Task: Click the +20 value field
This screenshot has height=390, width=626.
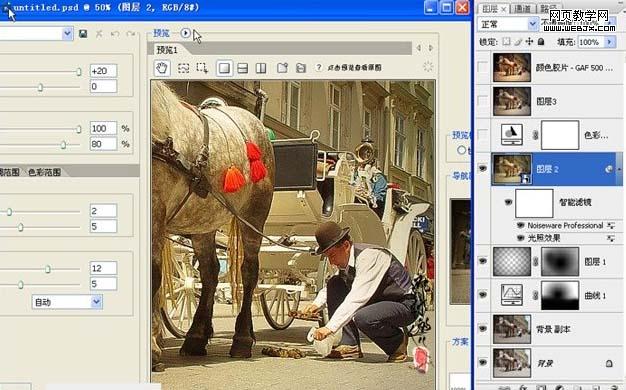Action: (x=103, y=71)
